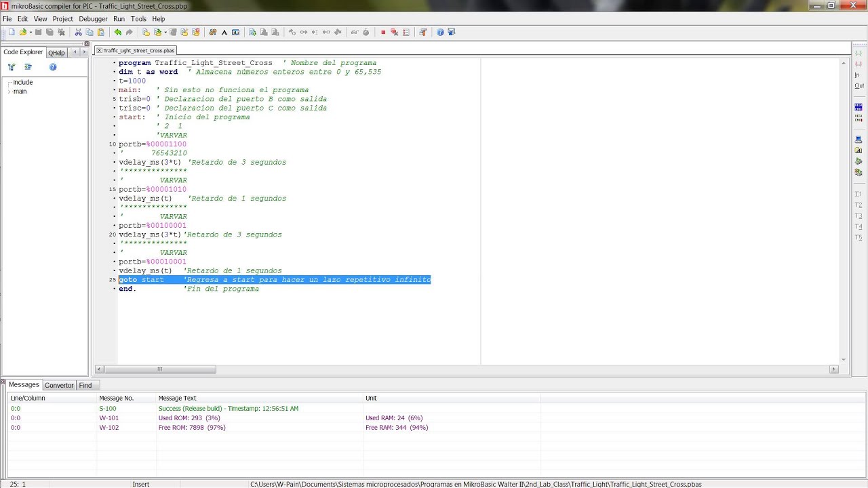Screen dimensions: 868x488
Task: Click the Paste clipboard icon
Action: pos(101,32)
